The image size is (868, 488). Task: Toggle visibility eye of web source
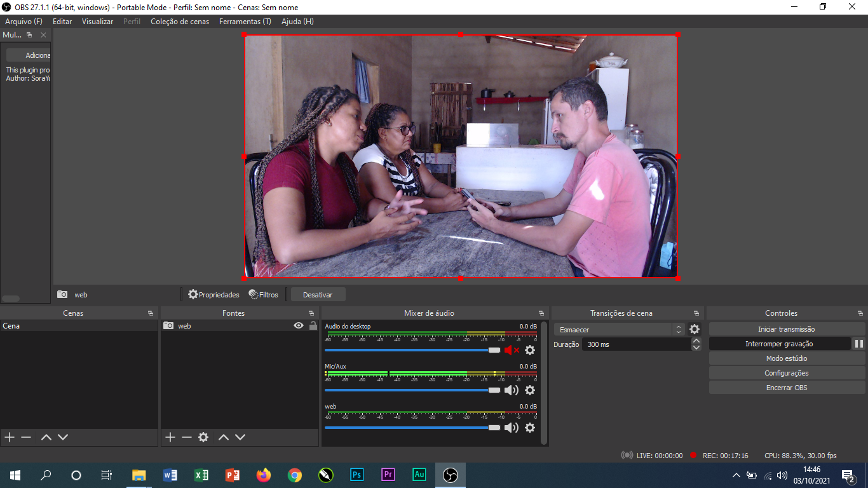click(299, 326)
